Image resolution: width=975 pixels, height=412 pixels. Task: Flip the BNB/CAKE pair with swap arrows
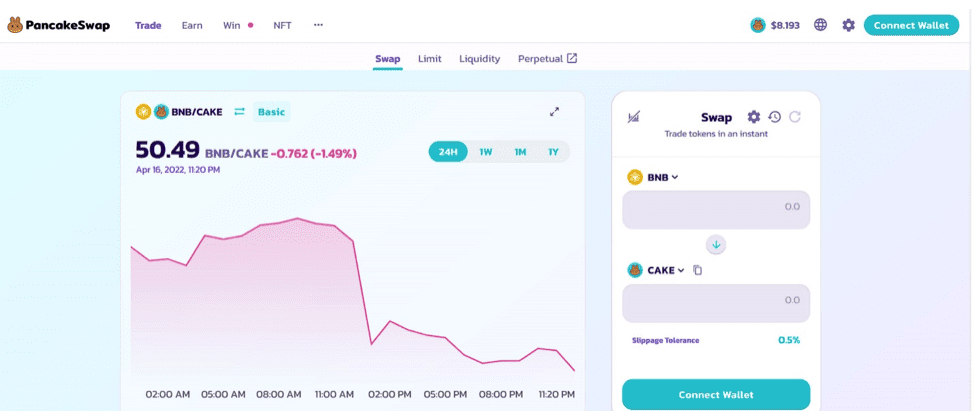[x=239, y=112]
